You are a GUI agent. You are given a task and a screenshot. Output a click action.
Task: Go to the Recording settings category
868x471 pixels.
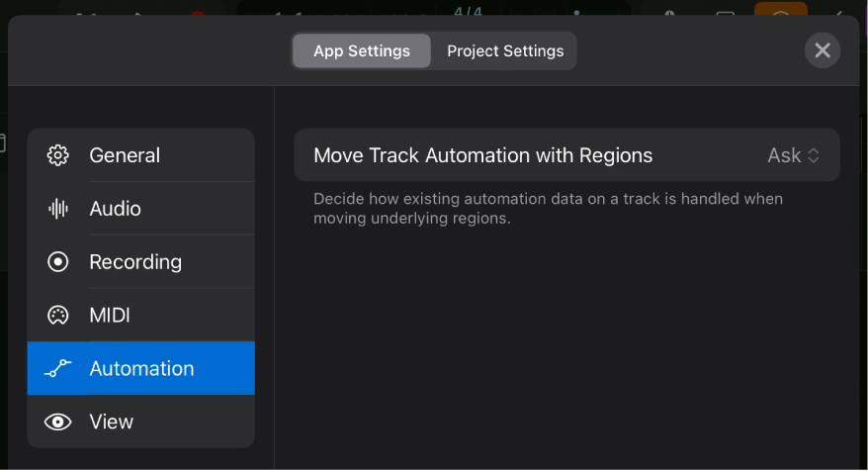click(135, 262)
